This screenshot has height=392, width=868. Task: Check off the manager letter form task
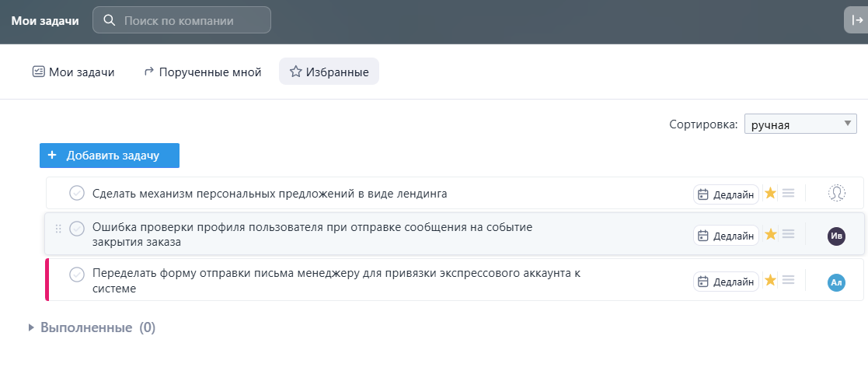(76, 274)
